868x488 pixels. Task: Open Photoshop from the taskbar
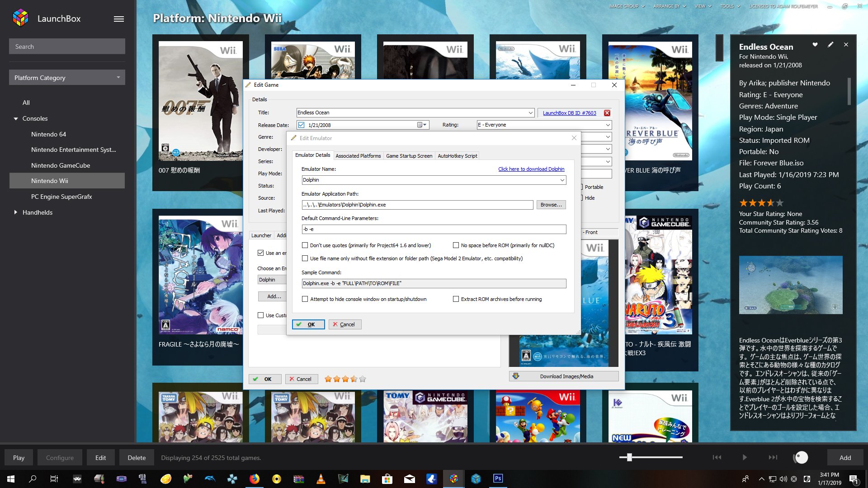pyautogui.click(x=498, y=479)
